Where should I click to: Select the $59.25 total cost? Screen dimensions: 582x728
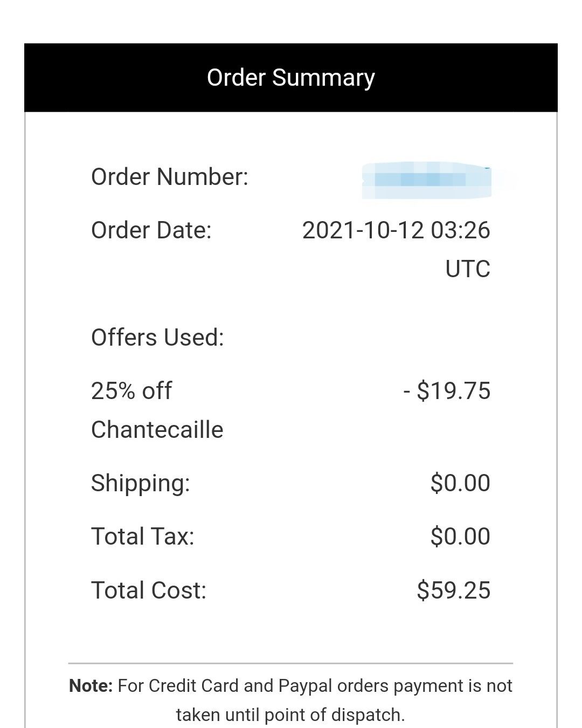click(453, 590)
